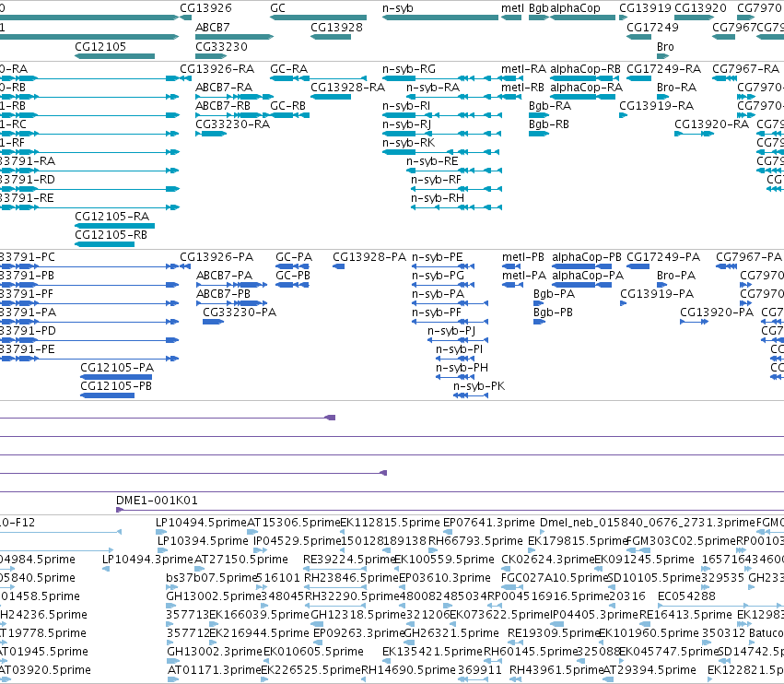
Task: Select the blue CG12105-PB protein bar
Action: (108, 395)
